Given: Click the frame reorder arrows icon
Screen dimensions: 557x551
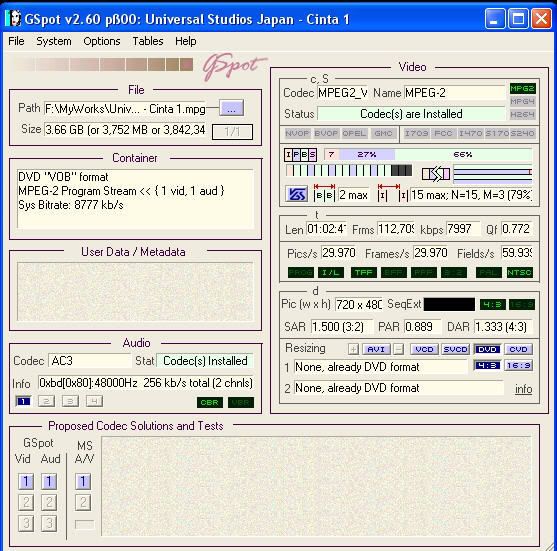Looking at the screenshot, I should pyautogui.click(x=436, y=174).
